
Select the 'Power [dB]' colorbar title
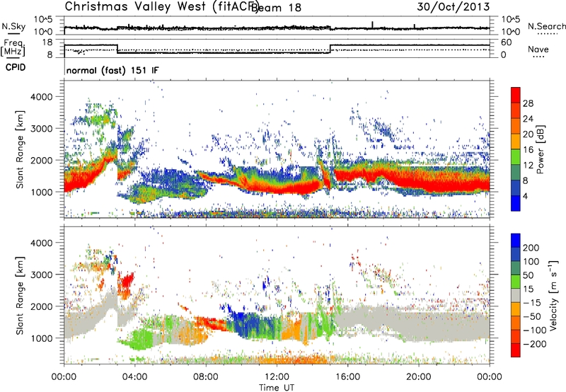coord(540,149)
